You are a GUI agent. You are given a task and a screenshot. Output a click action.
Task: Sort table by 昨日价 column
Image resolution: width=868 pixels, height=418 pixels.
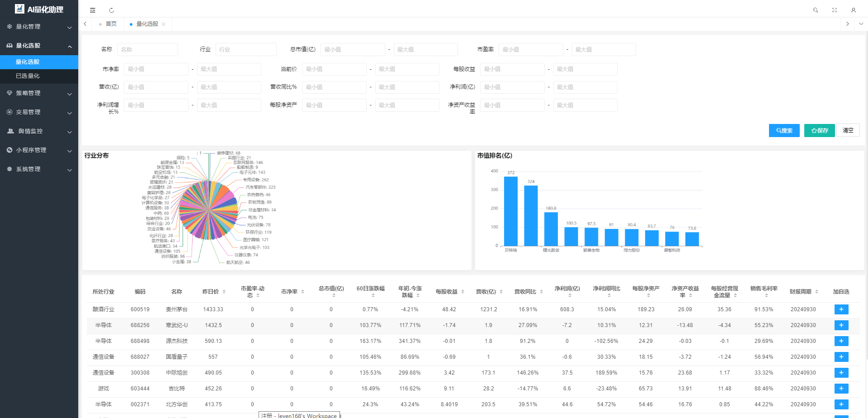coord(224,292)
